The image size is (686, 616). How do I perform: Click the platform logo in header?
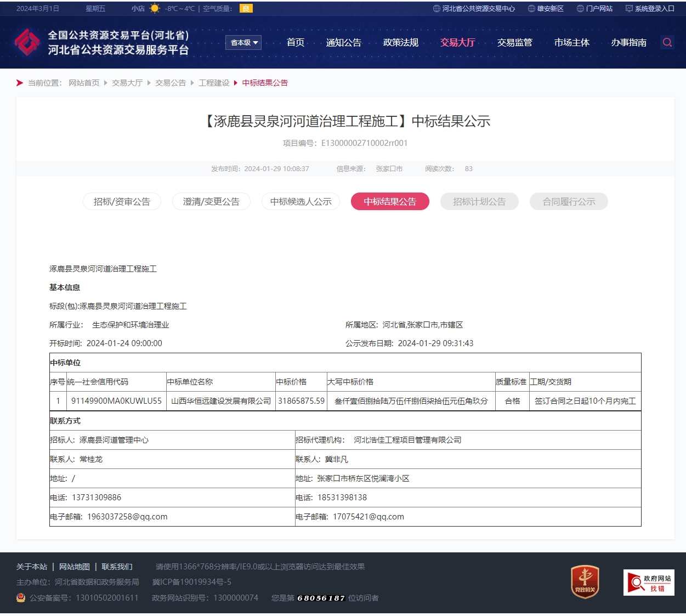click(x=27, y=42)
